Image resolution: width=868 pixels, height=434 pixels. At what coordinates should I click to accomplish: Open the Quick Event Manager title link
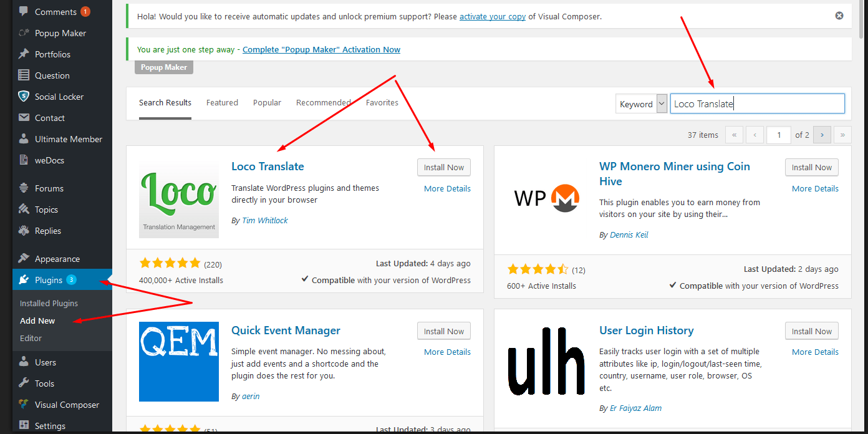[286, 330]
